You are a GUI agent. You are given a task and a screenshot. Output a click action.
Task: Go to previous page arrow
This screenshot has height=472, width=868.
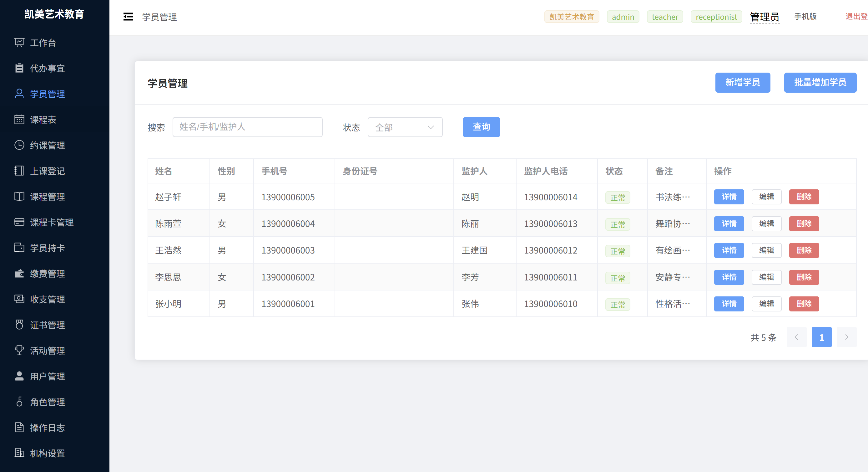click(x=796, y=337)
